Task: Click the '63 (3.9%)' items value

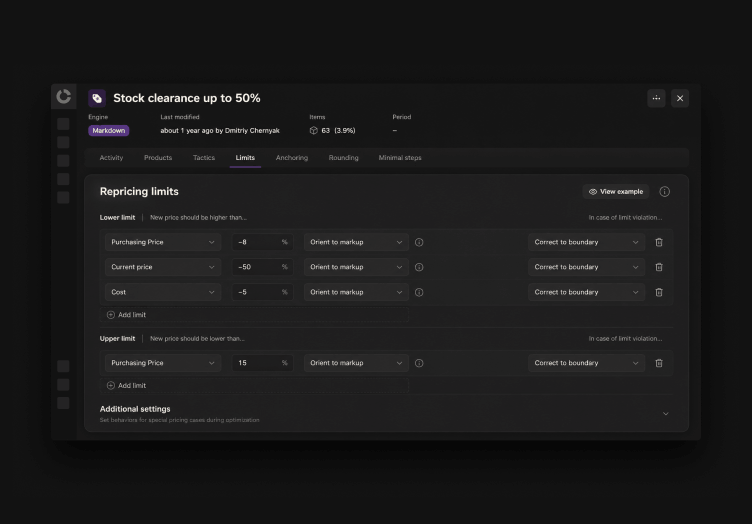Action: pyautogui.click(x=338, y=130)
